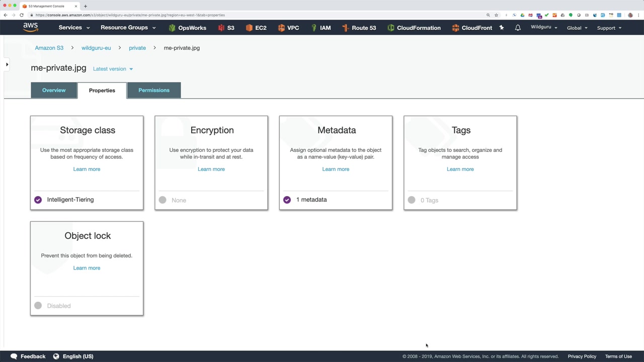The height and width of the screenshot is (362, 644).
Task: Open the Route 53 shortcut icon
Action: [345, 28]
